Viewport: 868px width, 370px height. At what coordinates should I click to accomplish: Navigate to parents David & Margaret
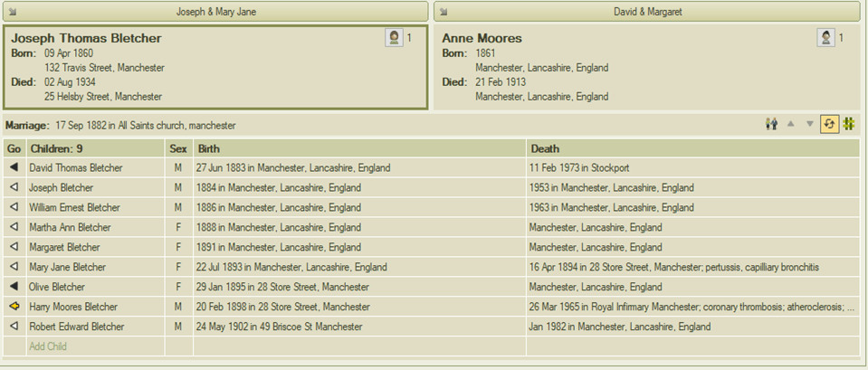(646, 12)
